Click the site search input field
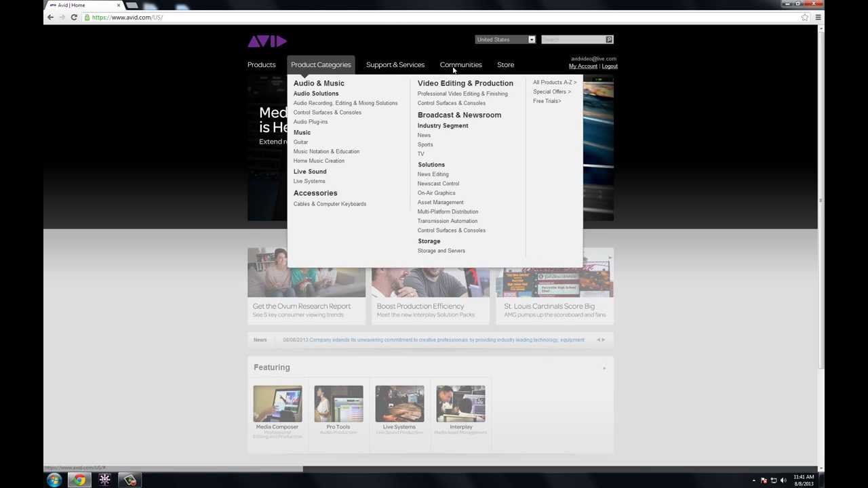The height and width of the screenshot is (488, 868). coord(573,39)
